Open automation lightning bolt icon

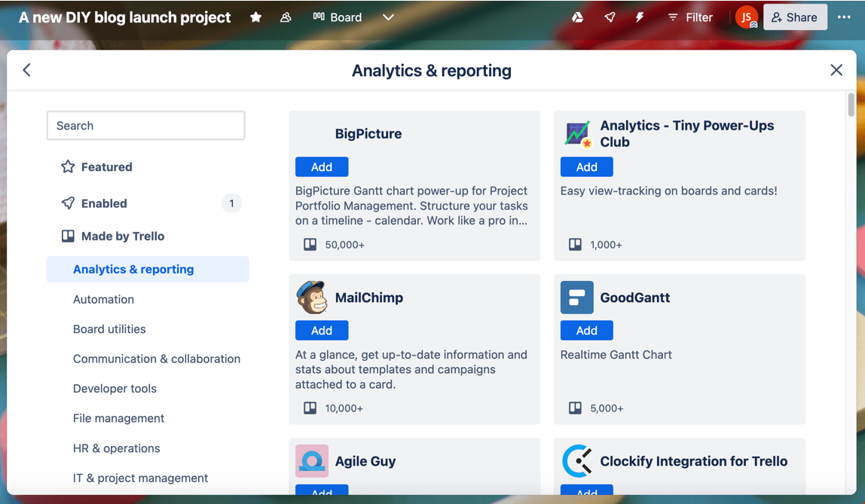point(640,17)
